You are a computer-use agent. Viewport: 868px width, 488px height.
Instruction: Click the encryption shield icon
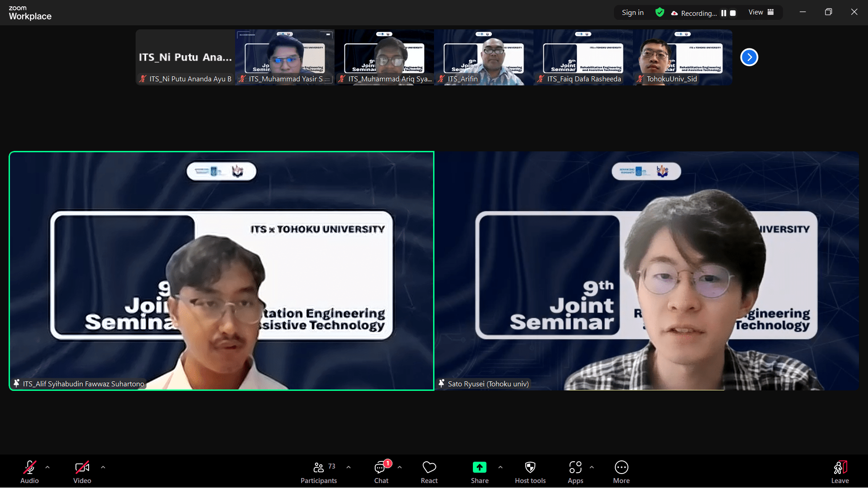tap(660, 12)
